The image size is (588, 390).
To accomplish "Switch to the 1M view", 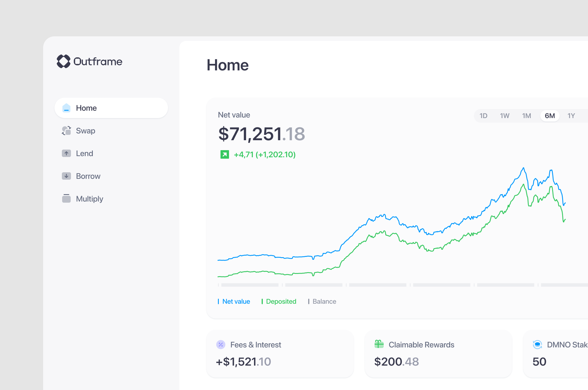I will click(x=527, y=116).
